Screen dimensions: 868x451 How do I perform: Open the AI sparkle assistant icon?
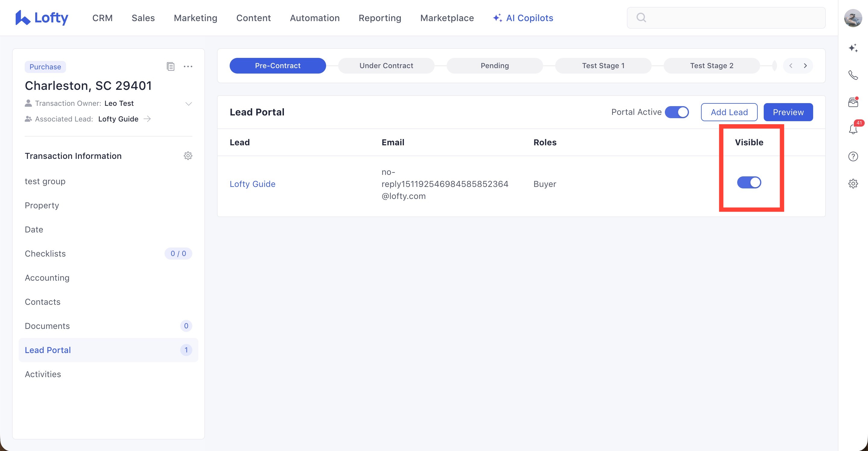(x=853, y=48)
